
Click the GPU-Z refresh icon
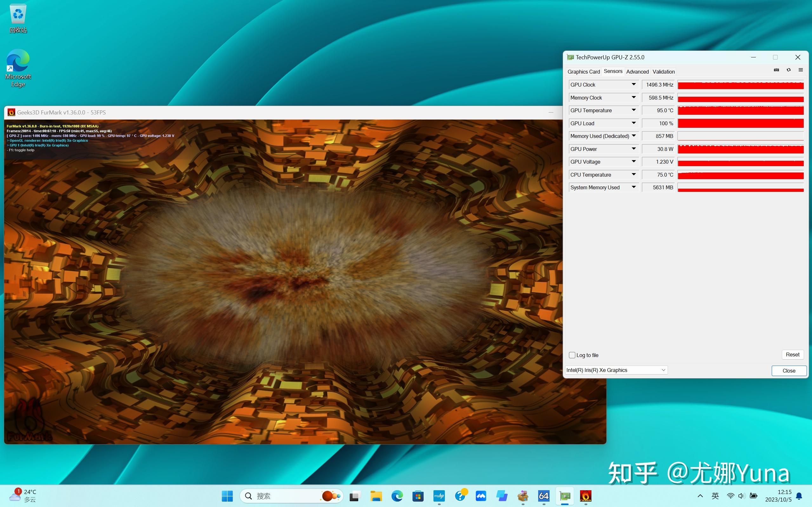point(789,70)
